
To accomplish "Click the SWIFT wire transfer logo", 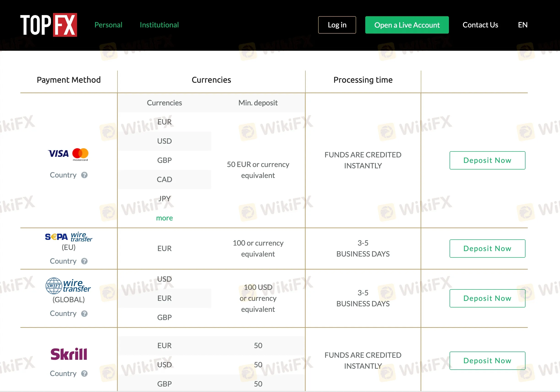I will [68, 286].
